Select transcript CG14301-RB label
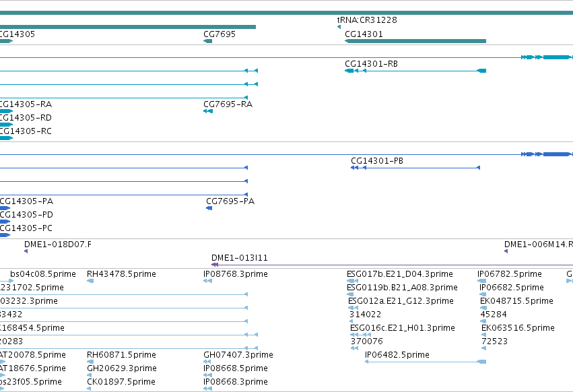Image resolution: width=573 pixels, height=392 pixels. click(371, 63)
